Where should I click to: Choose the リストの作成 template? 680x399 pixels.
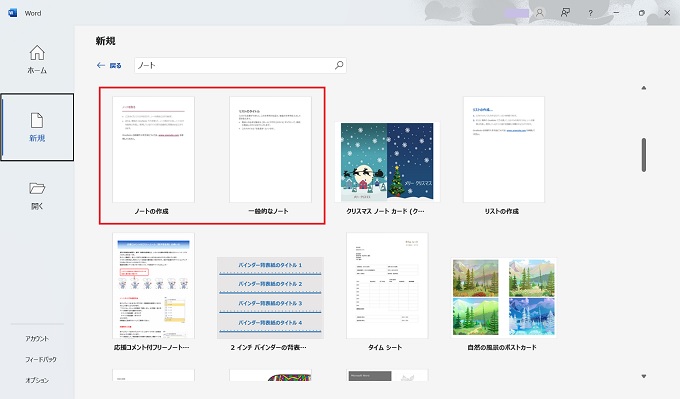coord(503,149)
